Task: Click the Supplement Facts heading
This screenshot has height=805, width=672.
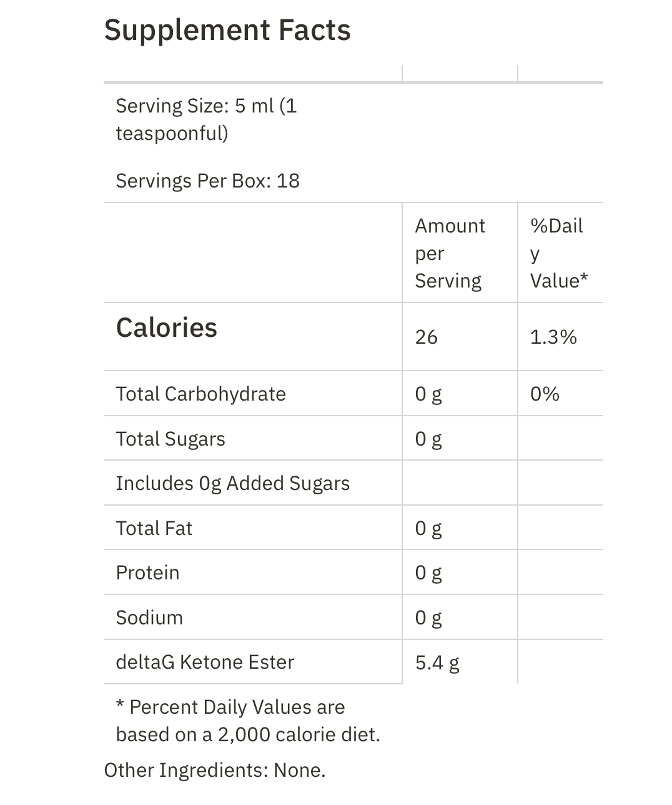Action: click(x=227, y=30)
